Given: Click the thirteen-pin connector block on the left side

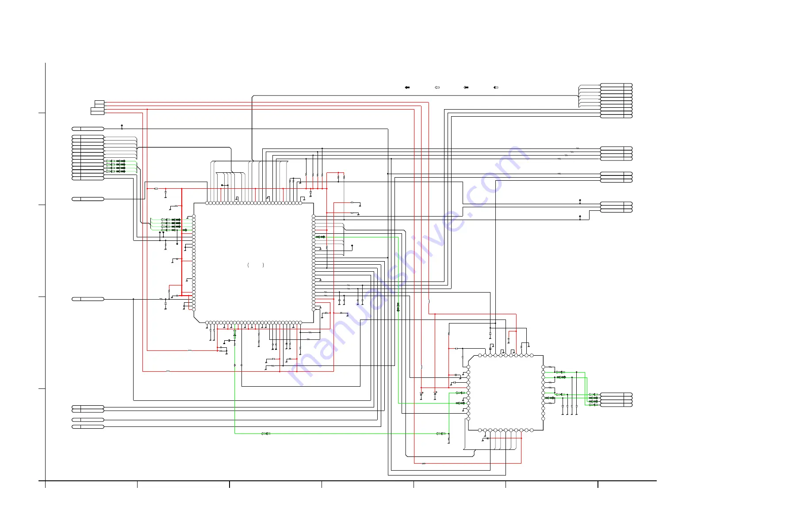Looking at the screenshot, I should pos(88,158).
